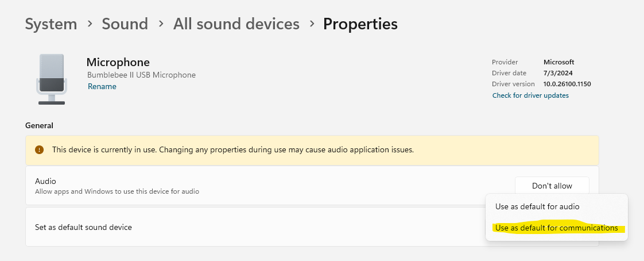
Task: Click the chevron before the Properties breadcrumb
Action: [312, 24]
